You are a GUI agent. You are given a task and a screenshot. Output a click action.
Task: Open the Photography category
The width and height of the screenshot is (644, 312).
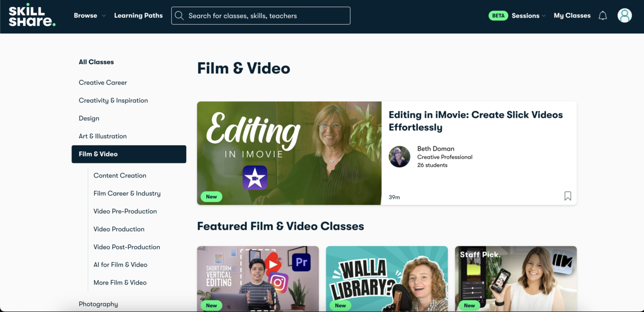point(98,304)
